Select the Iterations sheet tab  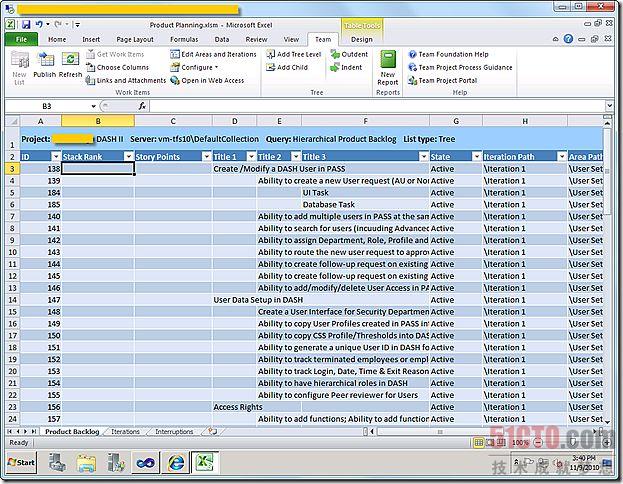pyautogui.click(x=125, y=432)
